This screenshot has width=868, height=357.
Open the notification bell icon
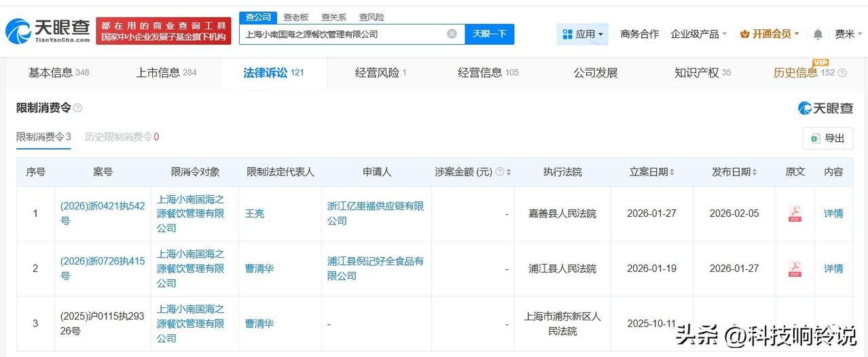click(x=818, y=34)
